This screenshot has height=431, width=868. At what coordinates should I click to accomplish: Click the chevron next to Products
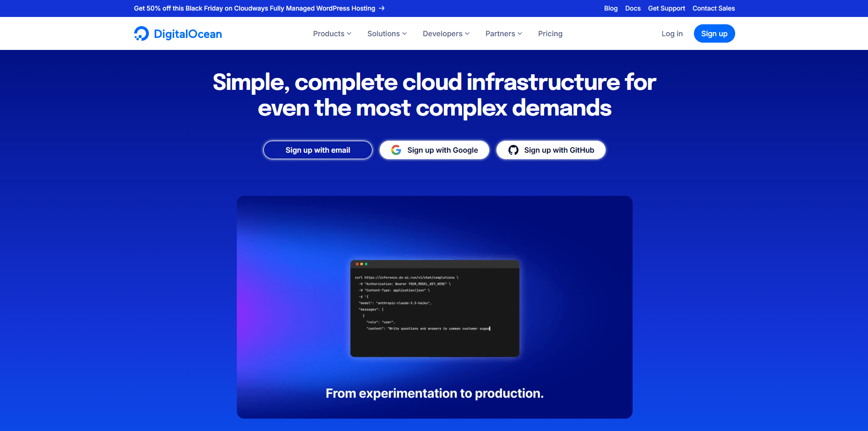tap(349, 33)
